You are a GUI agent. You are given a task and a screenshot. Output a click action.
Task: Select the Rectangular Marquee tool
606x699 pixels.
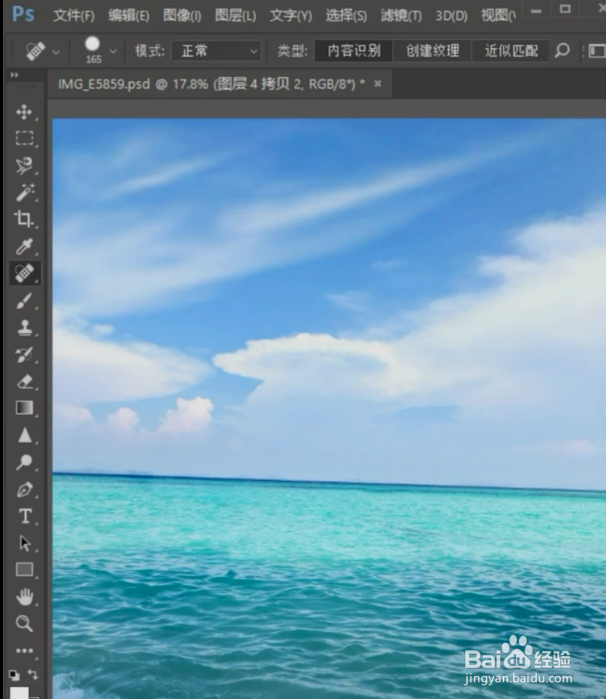tap(24, 138)
